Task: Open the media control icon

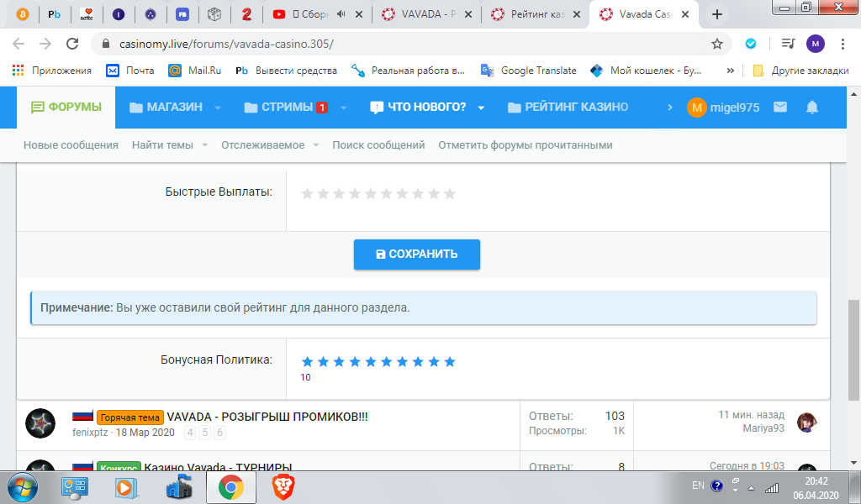Action: pos(788,44)
